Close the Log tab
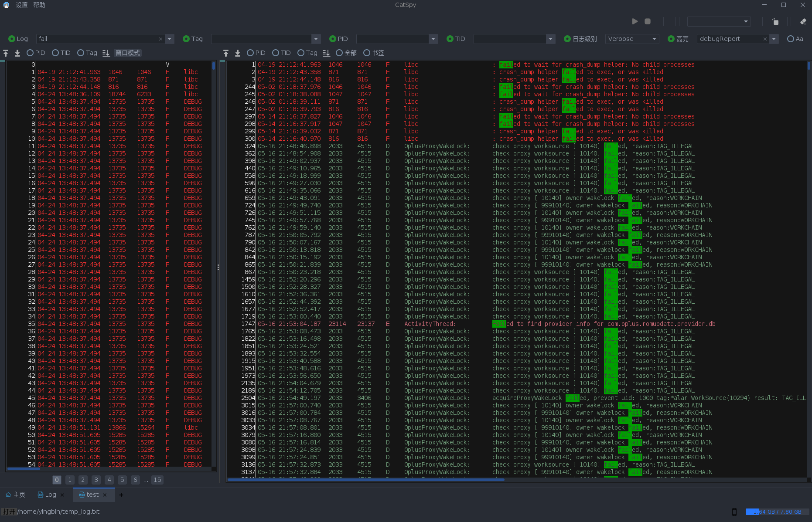This screenshot has height=522, width=812. click(62, 495)
